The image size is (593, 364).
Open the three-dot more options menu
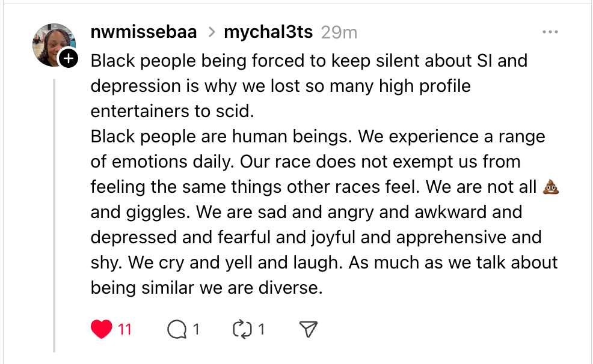coord(550,32)
